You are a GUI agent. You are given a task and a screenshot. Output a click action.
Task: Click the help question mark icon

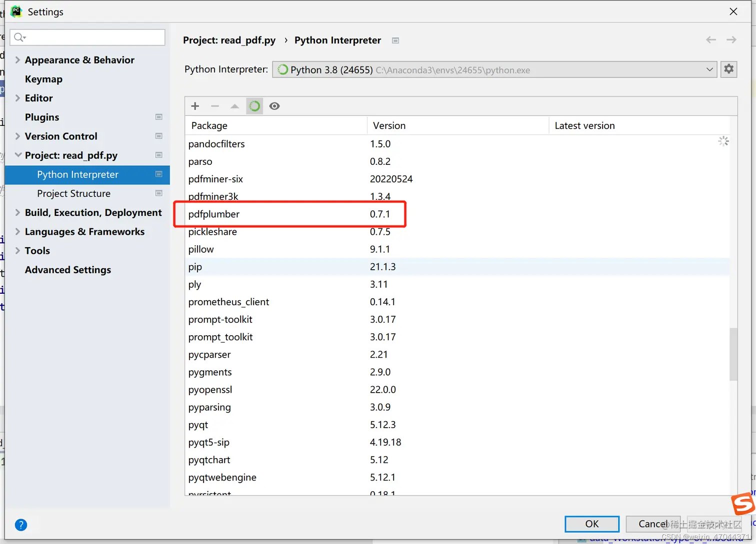[21, 525]
